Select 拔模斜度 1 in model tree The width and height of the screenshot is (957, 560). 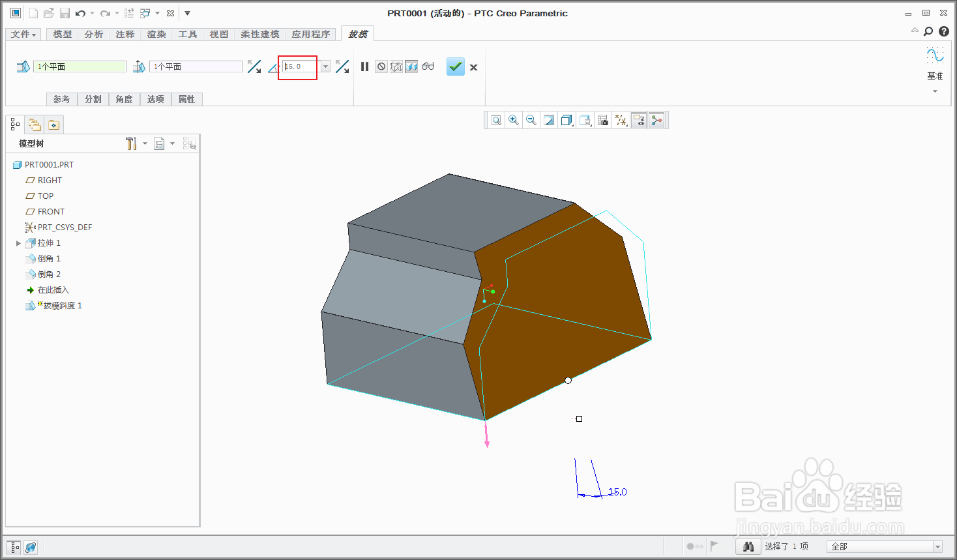click(53, 305)
